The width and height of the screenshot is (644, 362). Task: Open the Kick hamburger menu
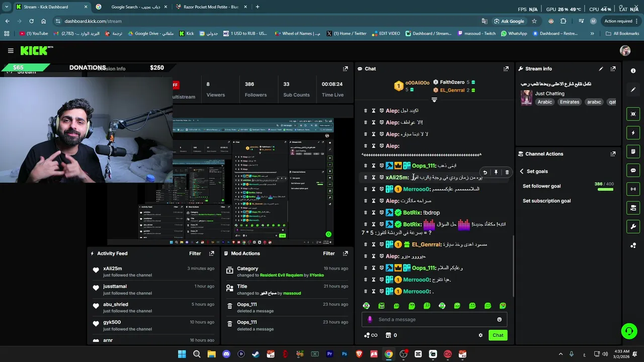pos(11,51)
